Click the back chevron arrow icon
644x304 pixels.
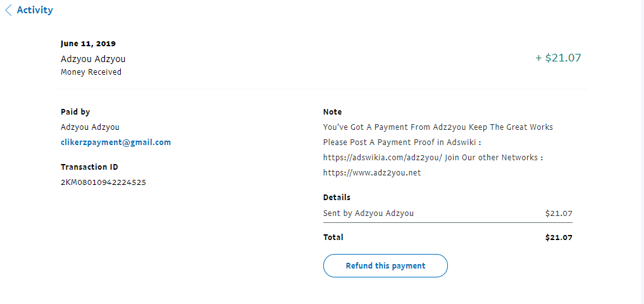pyautogui.click(x=8, y=10)
